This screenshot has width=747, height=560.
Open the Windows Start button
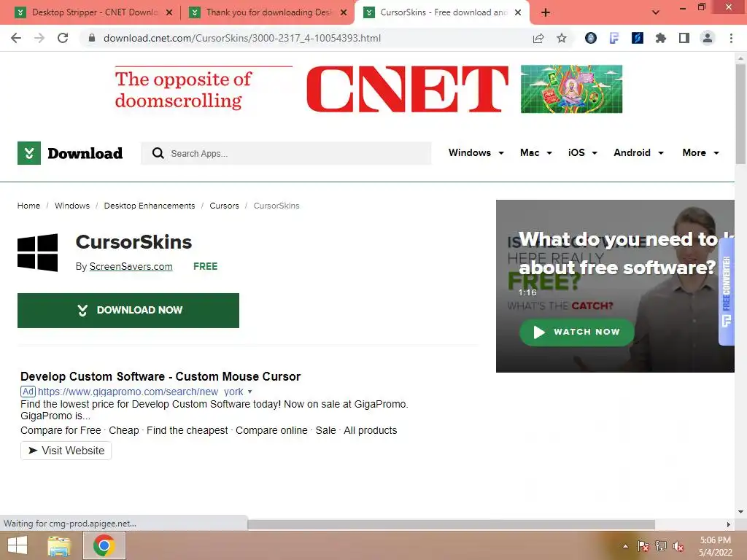[18, 545]
